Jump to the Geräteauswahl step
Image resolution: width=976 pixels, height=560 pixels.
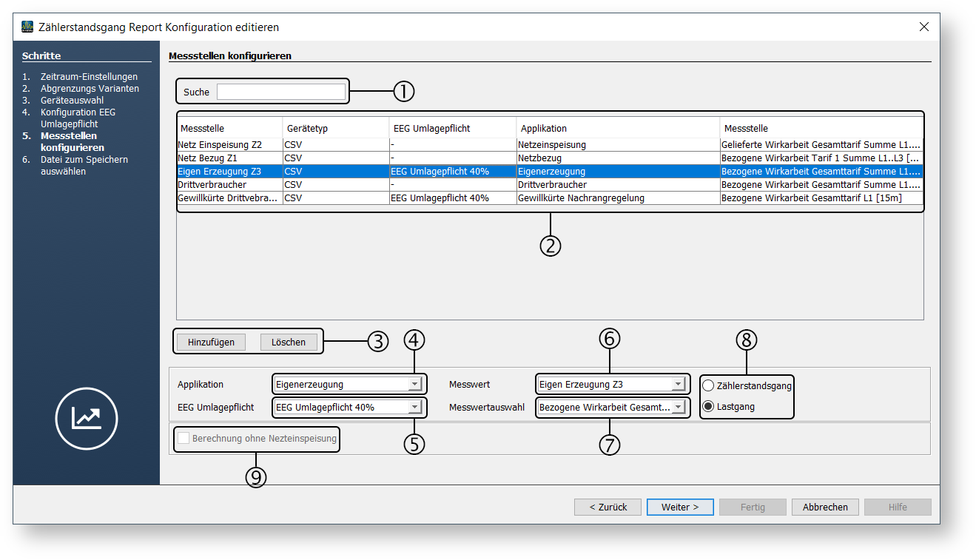click(x=72, y=101)
